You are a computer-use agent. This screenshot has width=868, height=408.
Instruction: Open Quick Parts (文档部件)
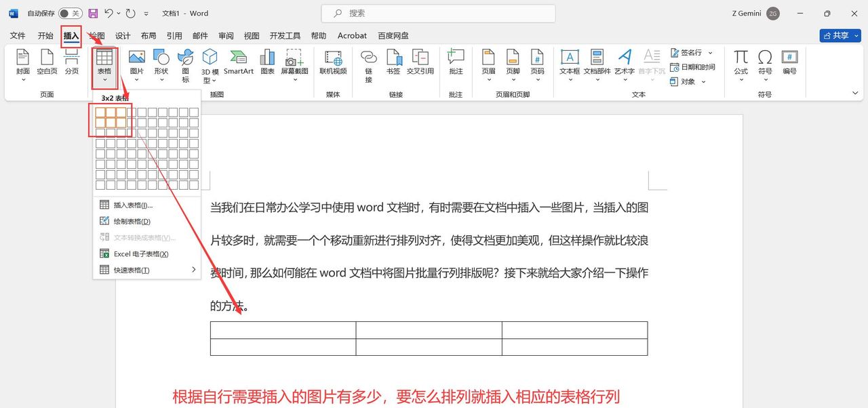click(597, 65)
